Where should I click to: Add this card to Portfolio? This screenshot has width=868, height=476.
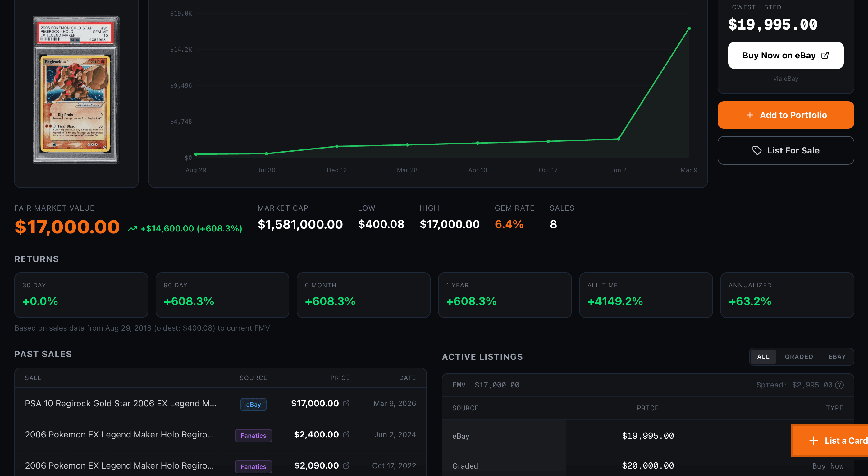(x=785, y=115)
